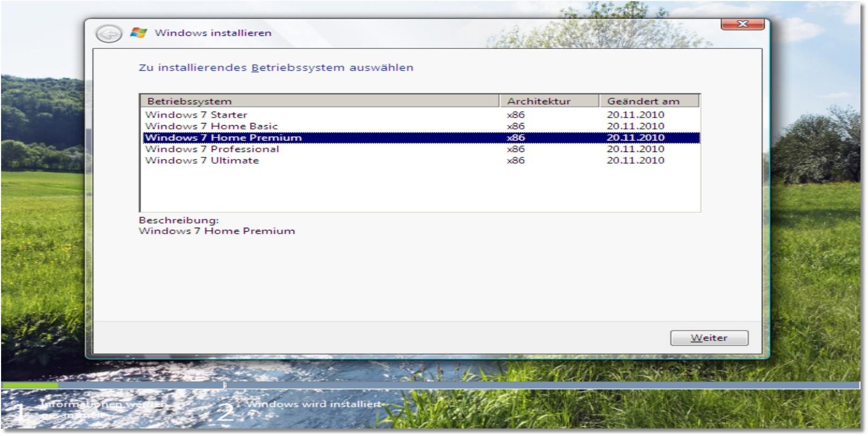Click 20.11.2010 date of Windows 7 Home Basic
Viewport: 868px width, 436px height.
(635, 126)
